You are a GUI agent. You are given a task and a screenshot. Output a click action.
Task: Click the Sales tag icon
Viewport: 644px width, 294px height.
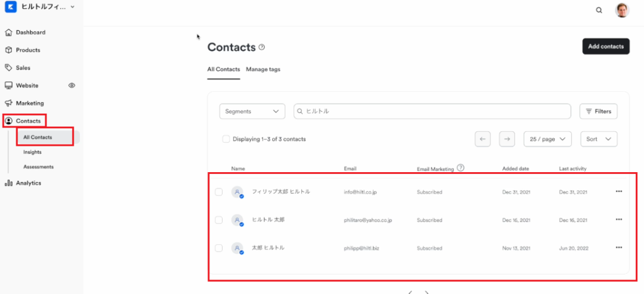(8, 68)
